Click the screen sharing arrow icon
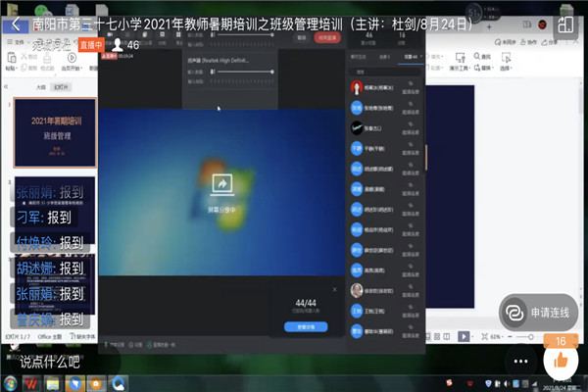This screenshot has width=588, height=392. click(x=221, y=183)
